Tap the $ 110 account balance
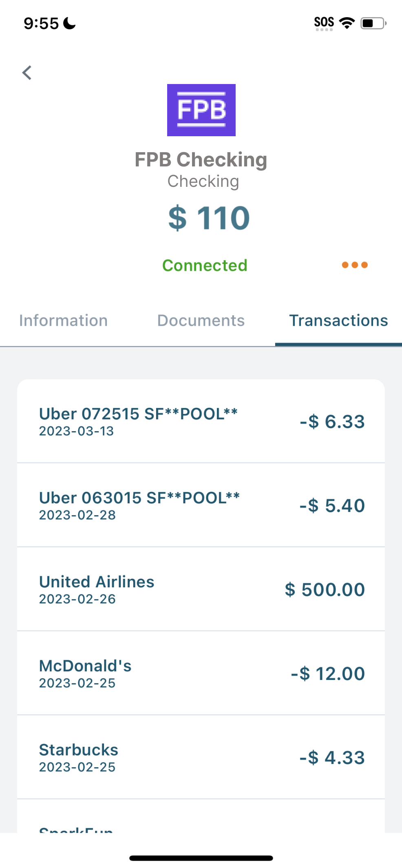Image resolution: width=402 pixels, height=868 pixels. coord(209,218)
